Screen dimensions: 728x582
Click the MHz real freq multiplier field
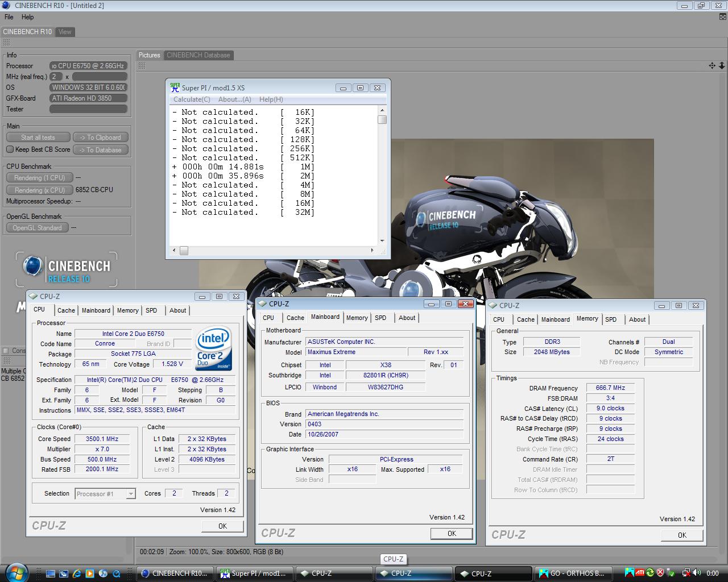56,77
